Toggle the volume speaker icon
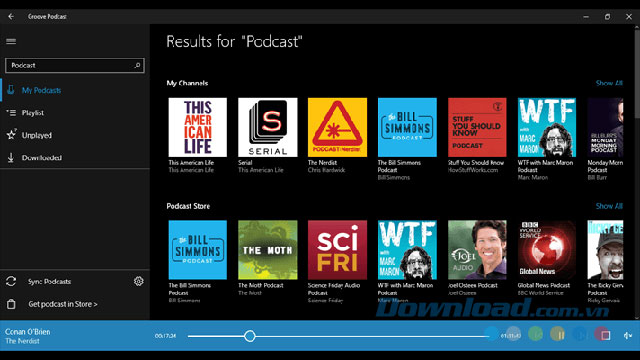Screen dimensions: 640x360 627,335
